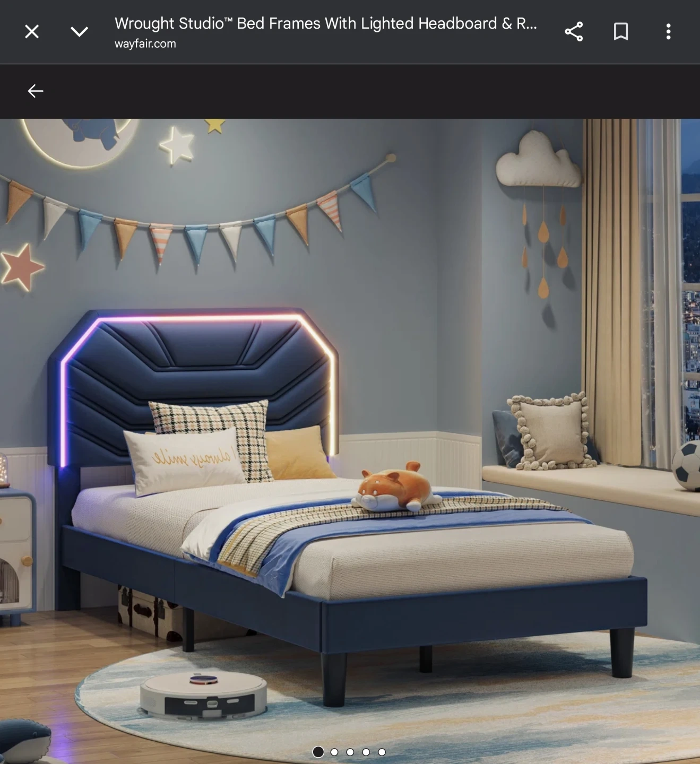Viewport: 700px width, 764px height.
Task: Bookmark this page
Action: point(621,32)
